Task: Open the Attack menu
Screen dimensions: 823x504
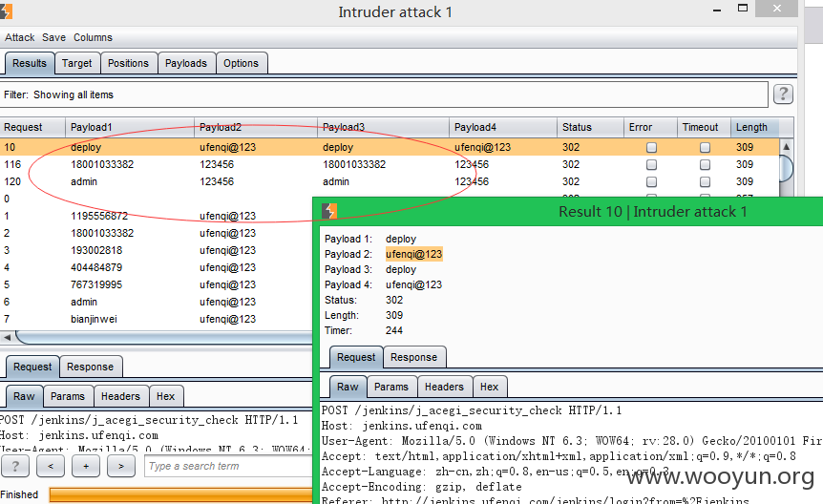Action: pos(19,37)
